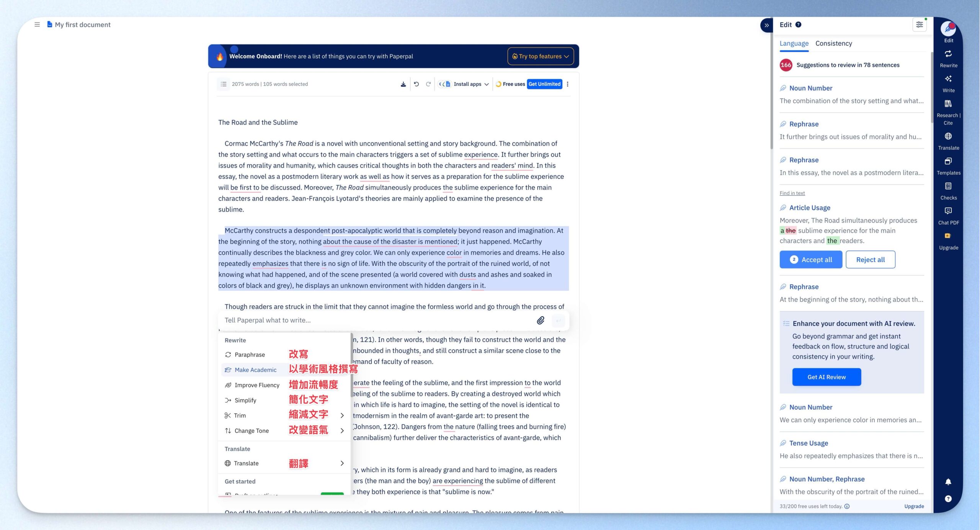Collapse the Edit side panel
This screenshot has height=530, width=980.
766,25
